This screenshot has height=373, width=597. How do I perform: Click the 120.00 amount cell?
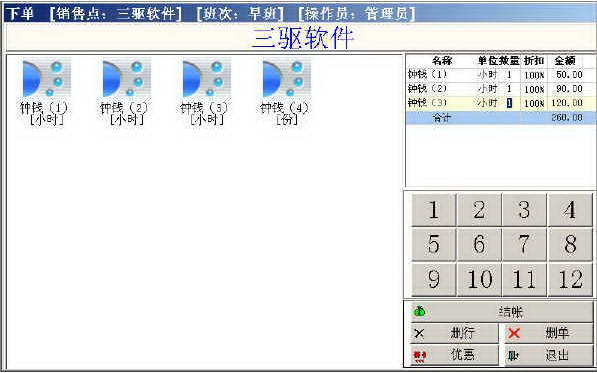coord(567,103)
